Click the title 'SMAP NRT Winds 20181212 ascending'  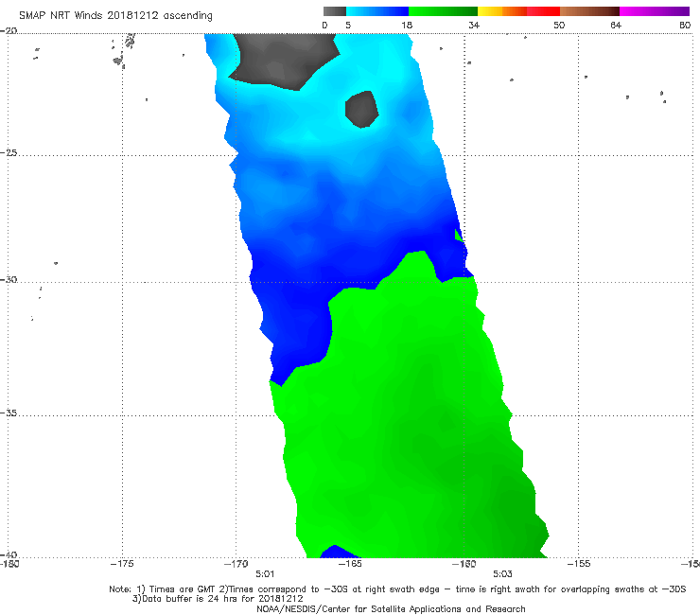click(x=115, y=15)
